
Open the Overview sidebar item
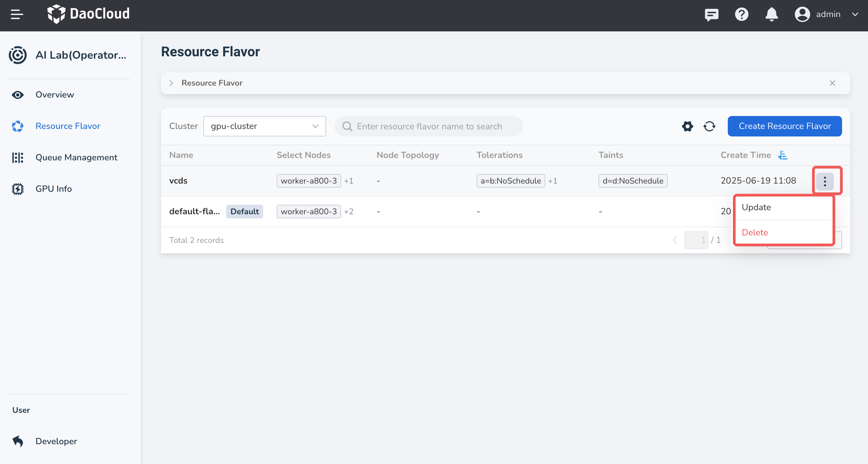(55, 95)
